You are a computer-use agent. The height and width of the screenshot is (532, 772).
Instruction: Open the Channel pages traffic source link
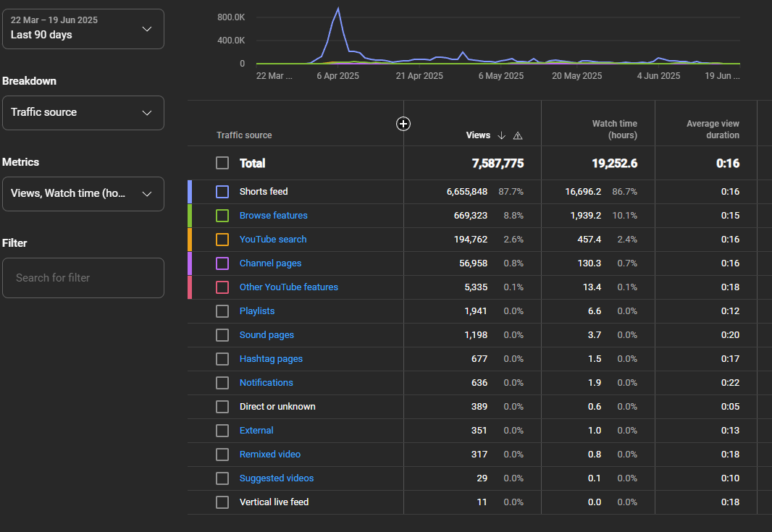pyautogui.click(x=270, y=263)
